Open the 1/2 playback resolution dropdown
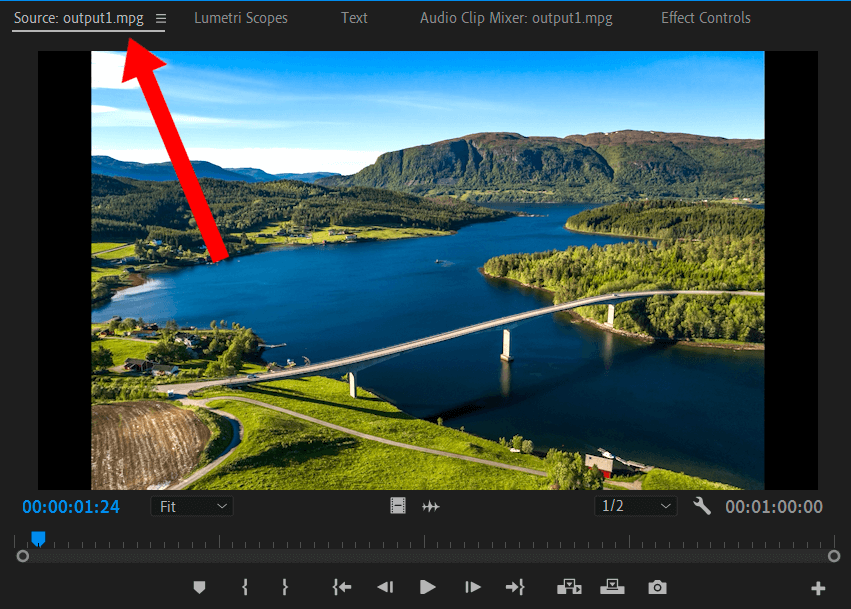The width and height of the screenshot is (851, 609). (635, 507)
